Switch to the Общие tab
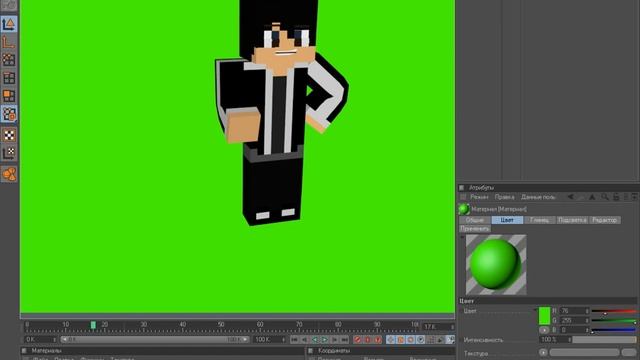The image size is (640, 360). [475, 220]
